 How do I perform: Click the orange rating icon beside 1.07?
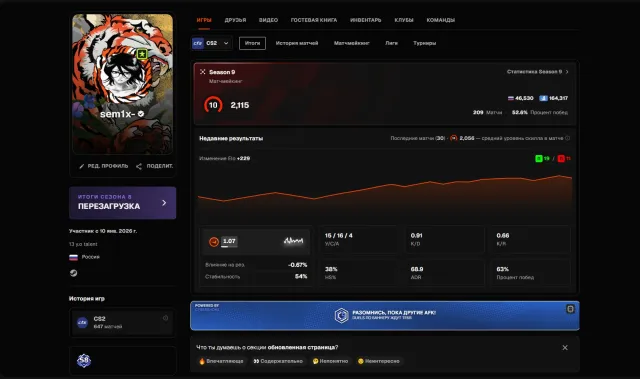tap(213, 242)
